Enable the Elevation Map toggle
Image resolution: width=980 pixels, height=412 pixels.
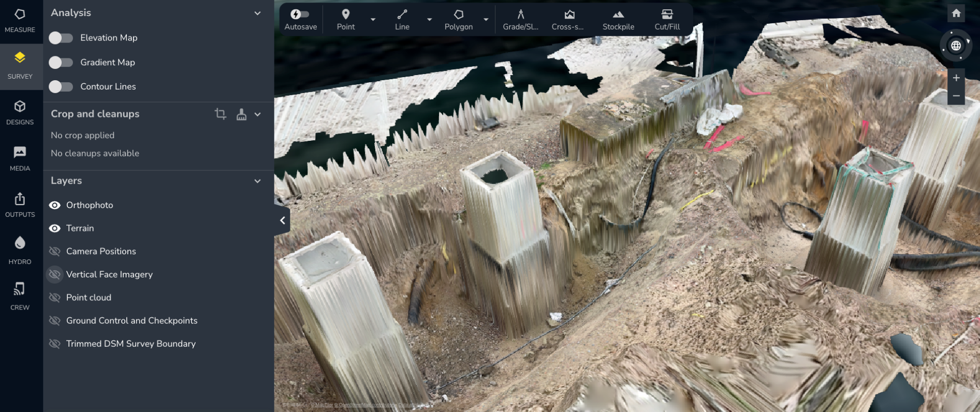(61, 38)
